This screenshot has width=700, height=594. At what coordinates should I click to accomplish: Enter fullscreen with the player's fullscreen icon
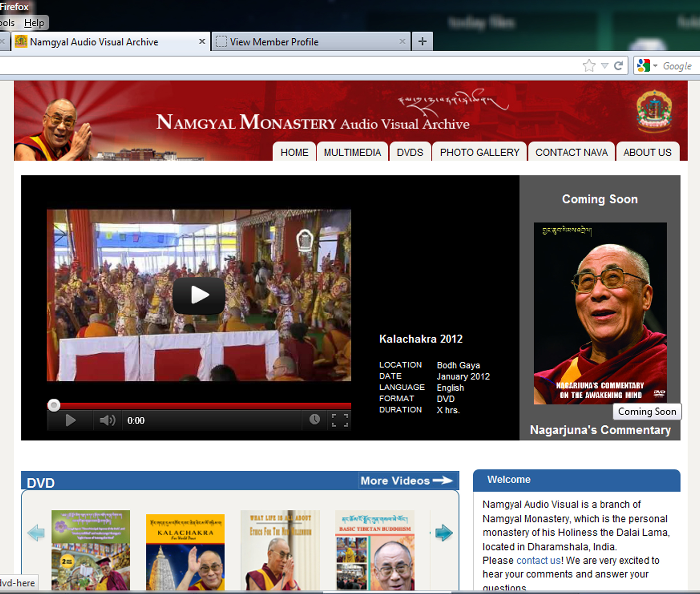point(340,420)
